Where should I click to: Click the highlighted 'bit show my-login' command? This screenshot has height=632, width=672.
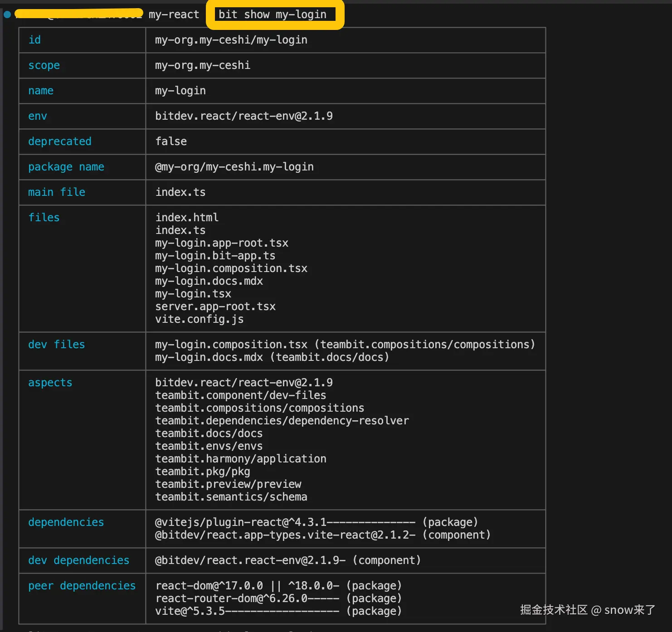tap(273, 15)
